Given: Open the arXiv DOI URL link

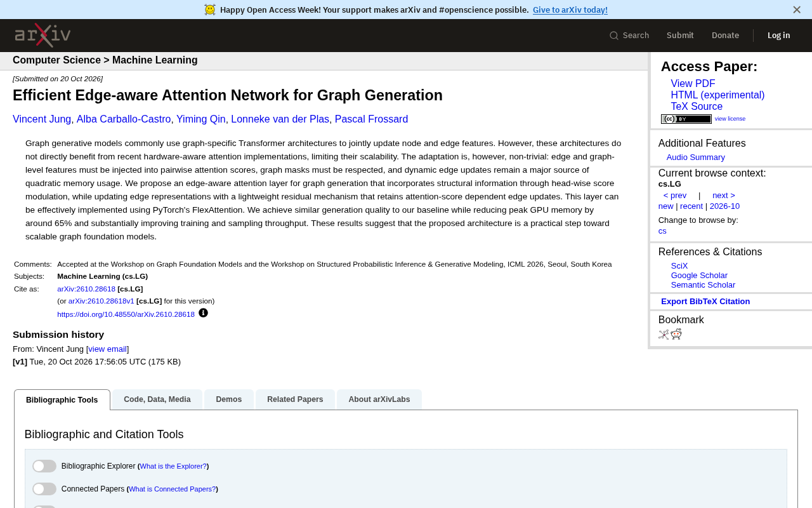Looking at the screenshot, I should 126,314.
